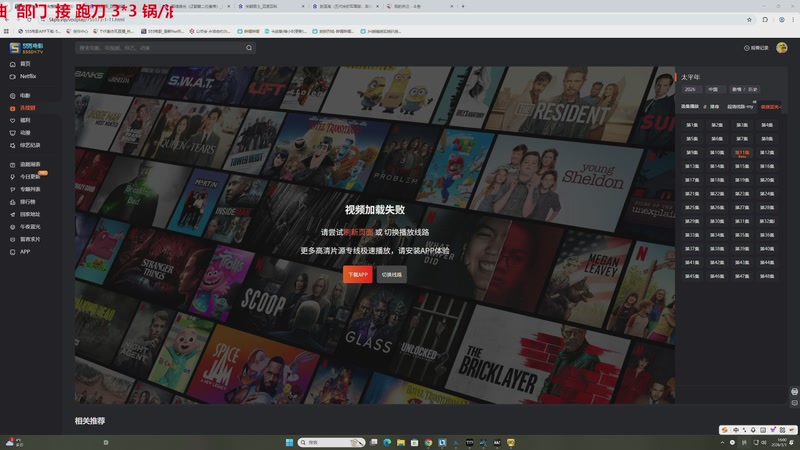The width and height of the screenshot is (800, 450).
Task: Toggle the 排序 episode order control
Action: pos(712,107)
